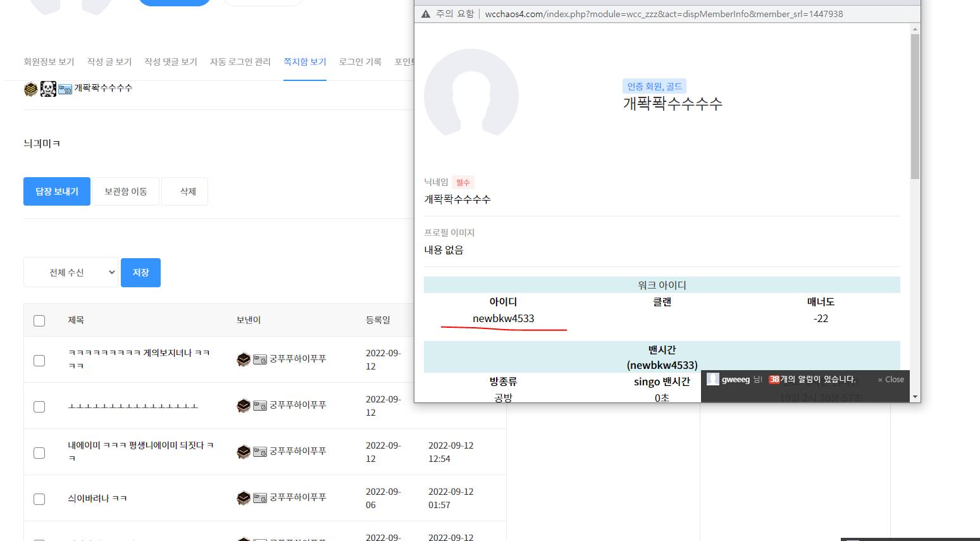The height and width of the screenshot is (541, 980).
Task: Click the popup scrollbar down arrow
Action: point(915,397)
